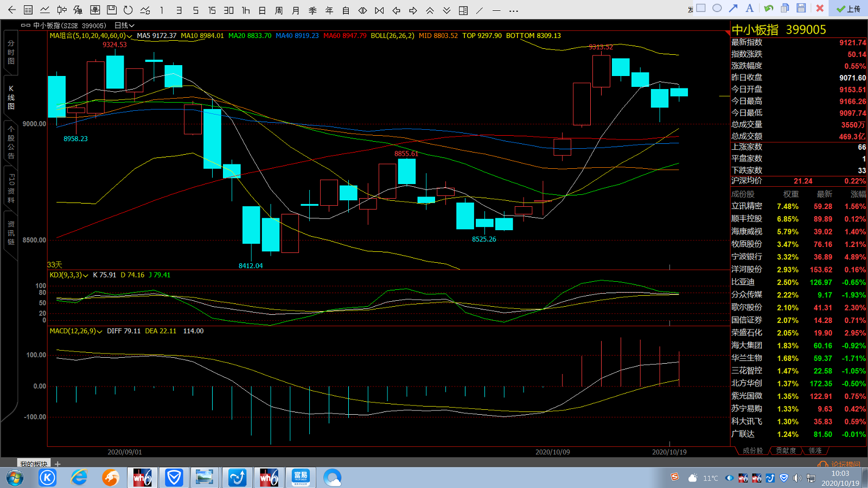The width and height of the screenshot is (868, 488).
Task: Switch chart to 15-minute period
Action: click(212, 10)
